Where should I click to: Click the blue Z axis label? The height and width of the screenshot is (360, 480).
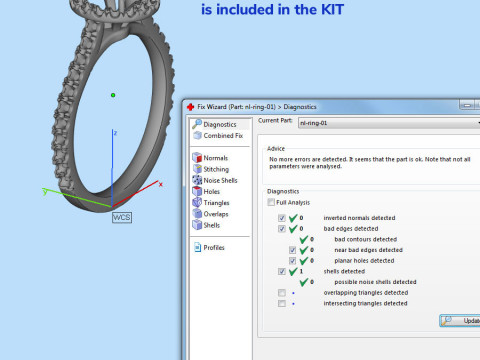pyautogui.click(x=115, y=133)
